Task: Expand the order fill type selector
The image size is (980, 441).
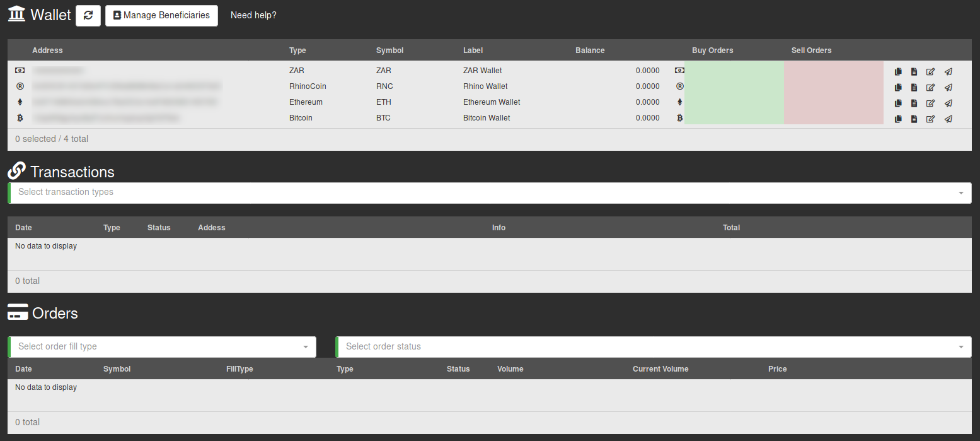Action: tap(163, 346)
